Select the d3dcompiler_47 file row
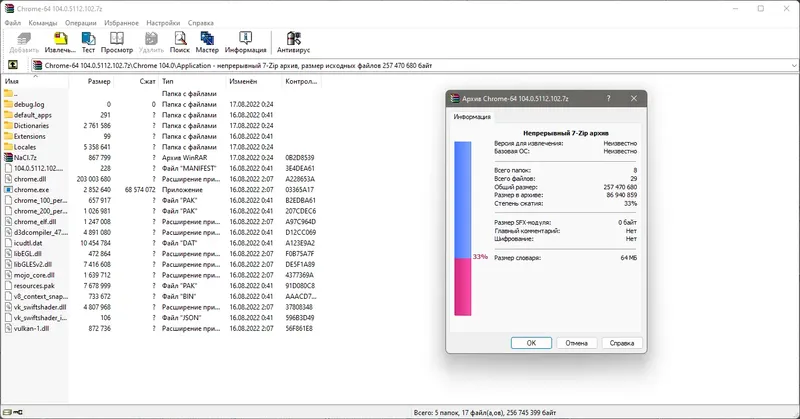 [x=160, y=232]
